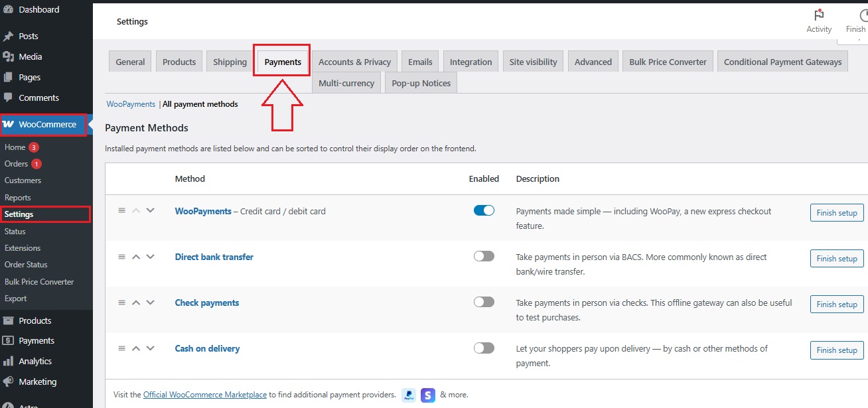Open the Emails tab
This screenshot has height=408, width=868.
point(420,62)
